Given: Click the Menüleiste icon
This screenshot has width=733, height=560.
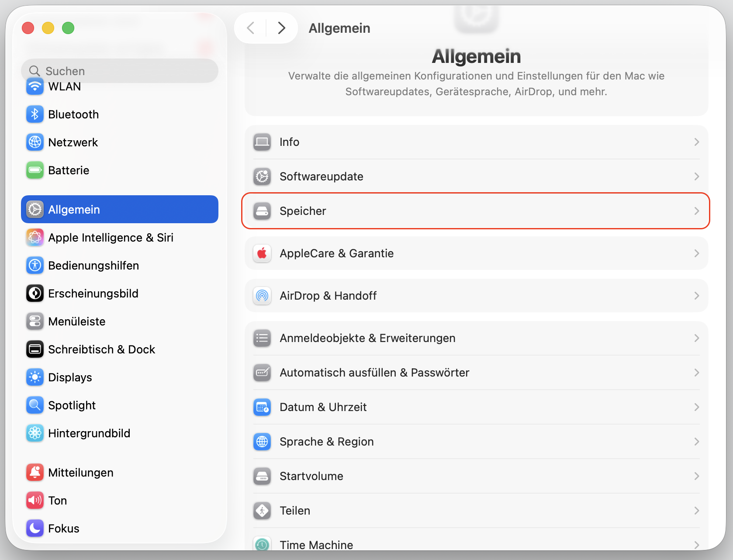Looking at the screenshot, I should (x=35, y=321).
